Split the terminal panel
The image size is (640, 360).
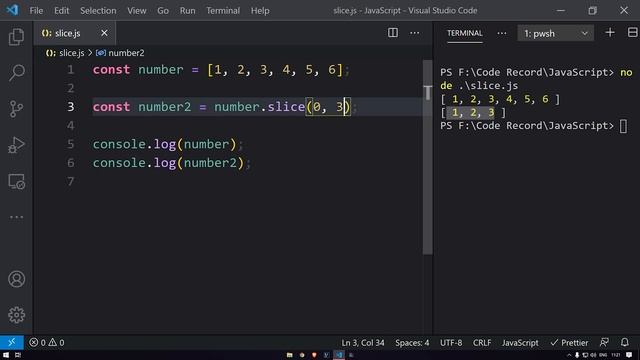pyautogui.click(x=632, y=33)
